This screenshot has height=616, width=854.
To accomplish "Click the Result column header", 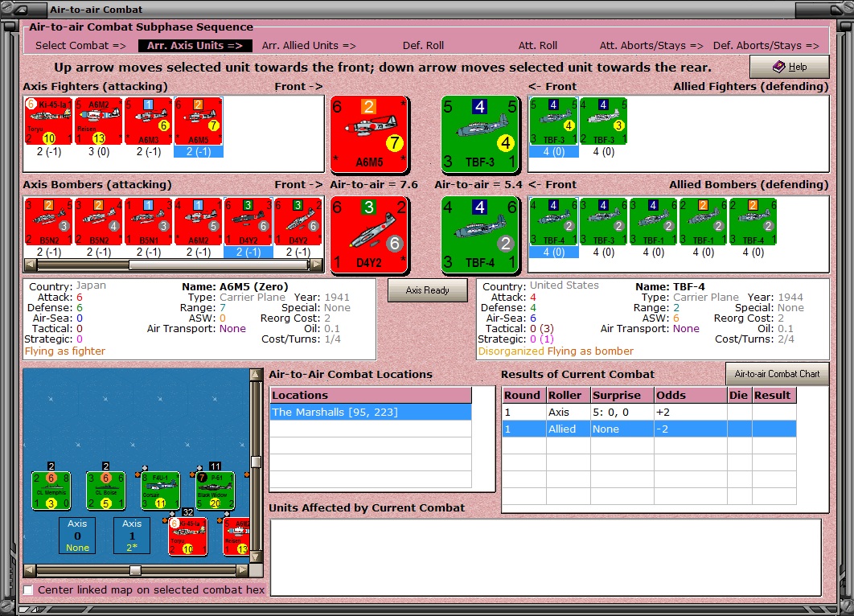I will (774, 396).
